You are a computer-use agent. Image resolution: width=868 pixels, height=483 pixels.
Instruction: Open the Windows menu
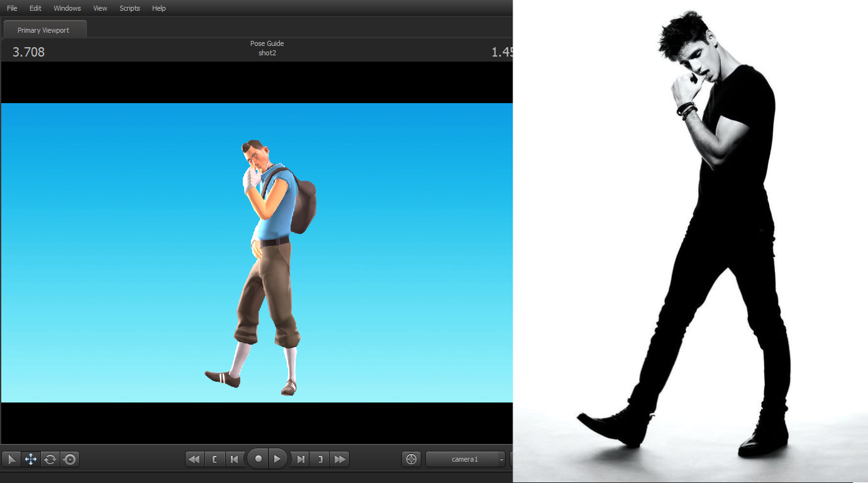(67, 8)
